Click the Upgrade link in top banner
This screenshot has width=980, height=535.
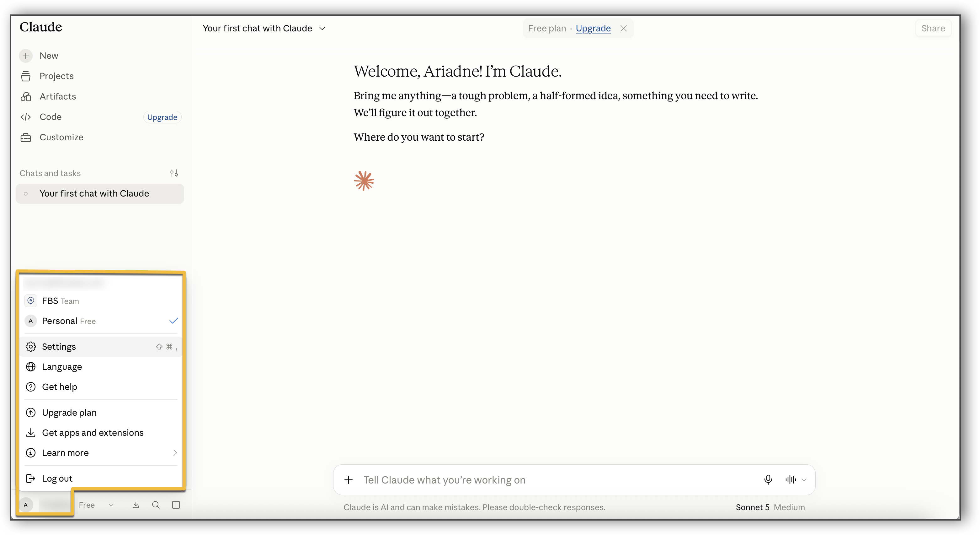tap(593, 29)
